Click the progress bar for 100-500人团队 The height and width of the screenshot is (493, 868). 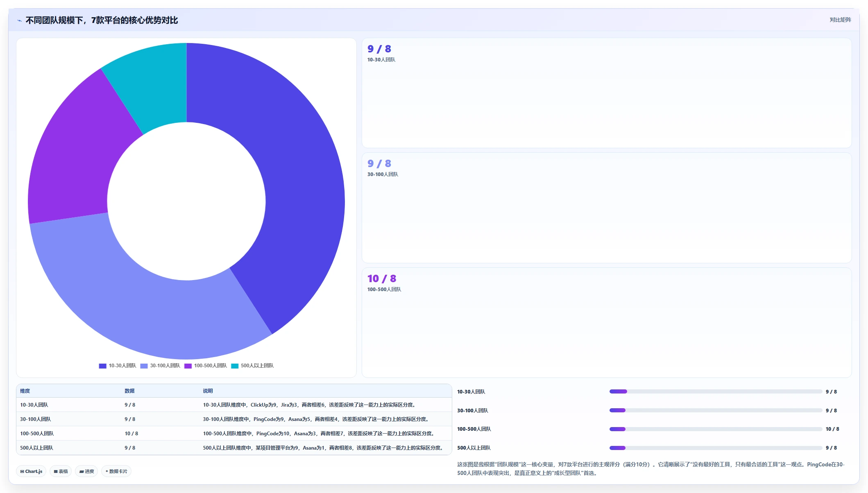tap(716, 429)
